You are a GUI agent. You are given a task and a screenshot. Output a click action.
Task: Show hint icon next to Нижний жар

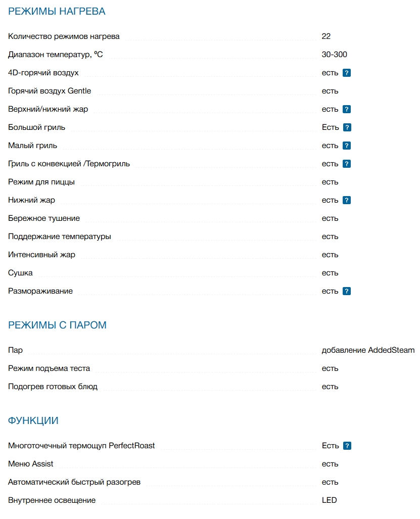click(347, 200)
